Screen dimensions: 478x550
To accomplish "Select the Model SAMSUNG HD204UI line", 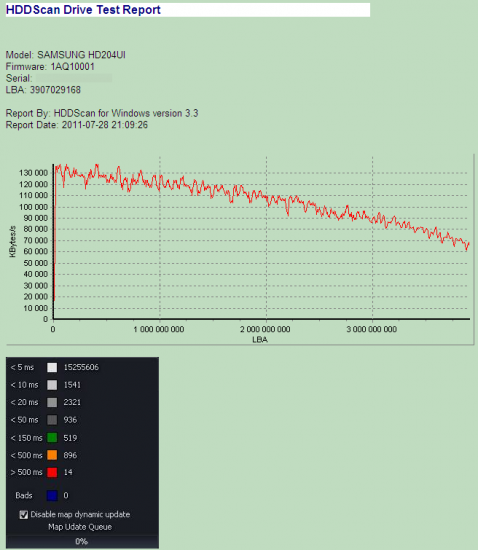I will point(66,55).
